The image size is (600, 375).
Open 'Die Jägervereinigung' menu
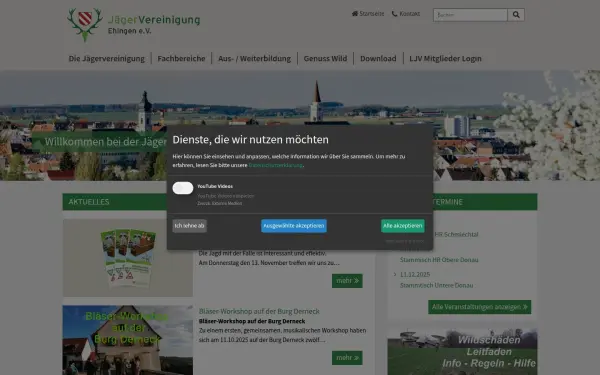point(107,59)
